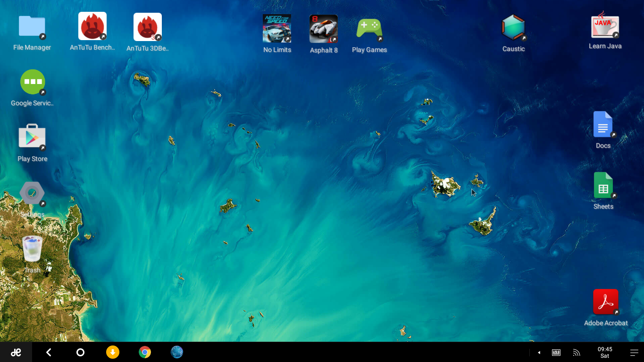The height and width of the screenshot is (362, 644).
Task: Open Google Services green icon
Action: point(33,82)
